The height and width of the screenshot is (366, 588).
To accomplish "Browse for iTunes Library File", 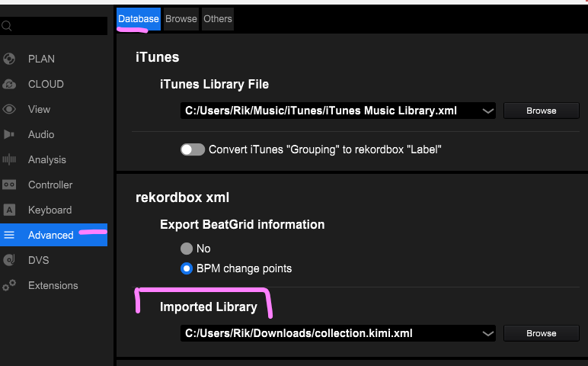I will point(541,111).
